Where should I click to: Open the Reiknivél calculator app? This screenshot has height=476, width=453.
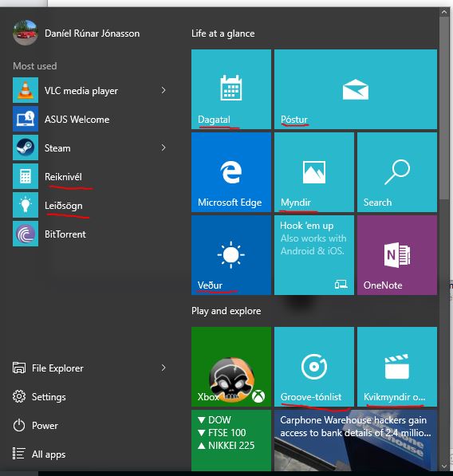coord(90,176)
